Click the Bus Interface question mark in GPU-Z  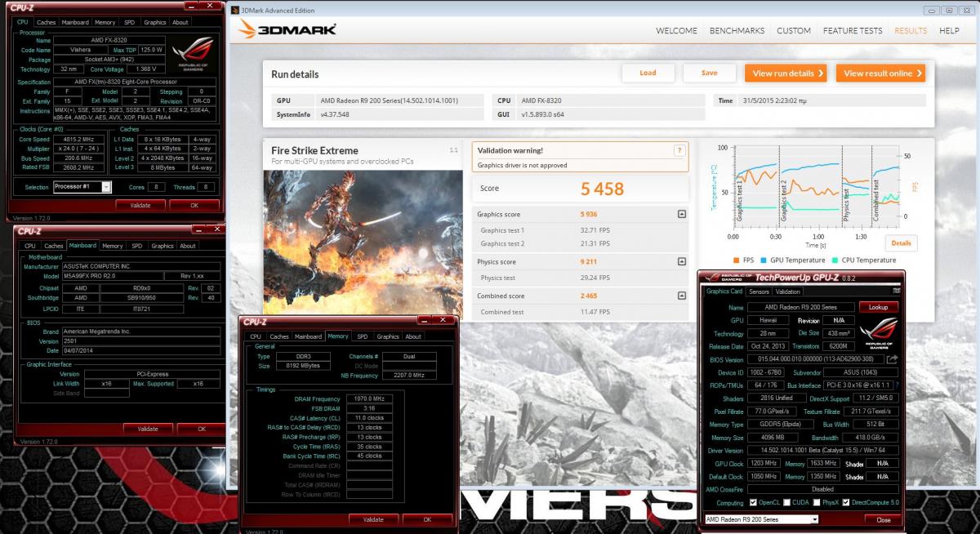point(897,385)
